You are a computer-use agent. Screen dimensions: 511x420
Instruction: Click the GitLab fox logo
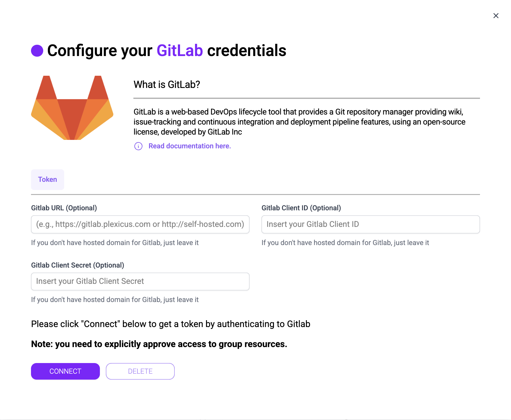(72, 108)
